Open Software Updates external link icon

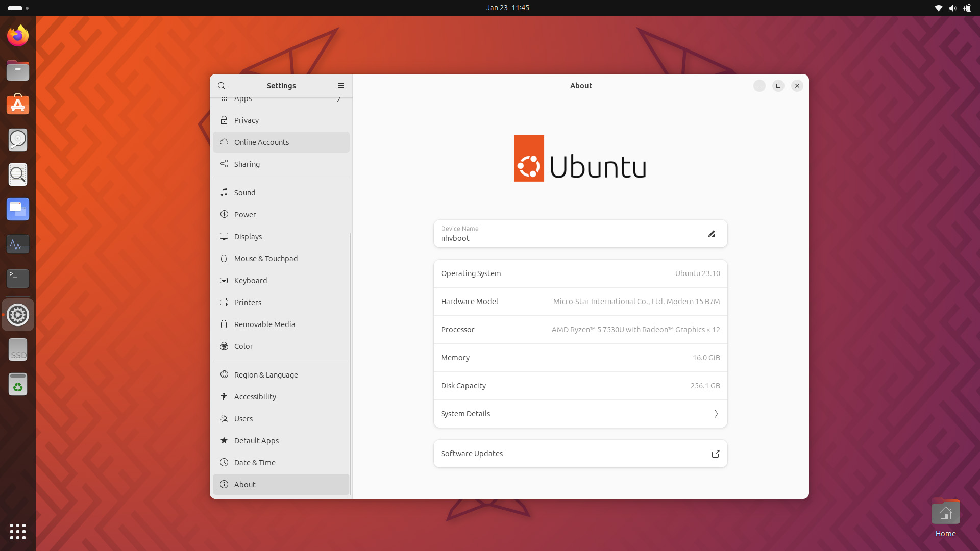(x=716, y=454)
